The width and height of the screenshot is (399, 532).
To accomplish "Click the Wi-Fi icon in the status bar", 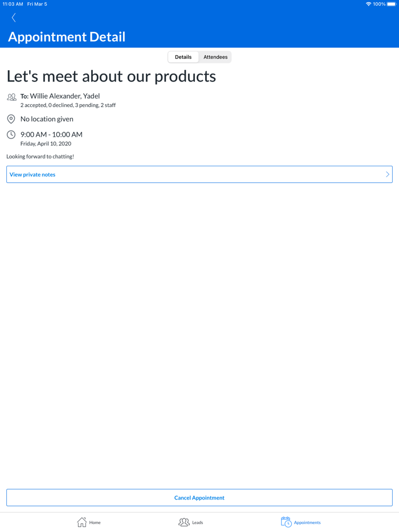I will pos(368,3).
